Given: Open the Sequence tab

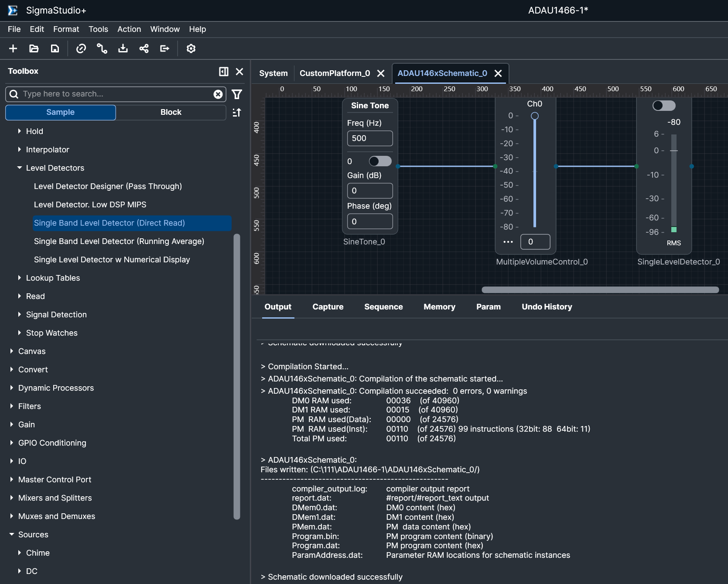Looking at the screenshot, I should click(383, 307).
